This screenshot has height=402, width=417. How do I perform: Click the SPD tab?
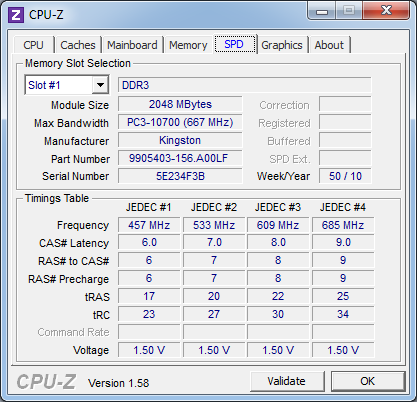pos(234,44)
